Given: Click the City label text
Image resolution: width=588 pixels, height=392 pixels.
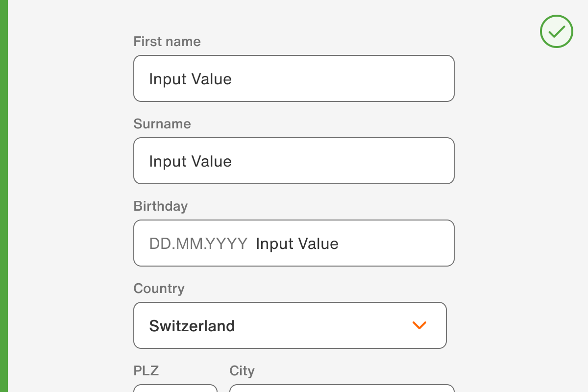Looking at the screenshot, I should (242, 371).
